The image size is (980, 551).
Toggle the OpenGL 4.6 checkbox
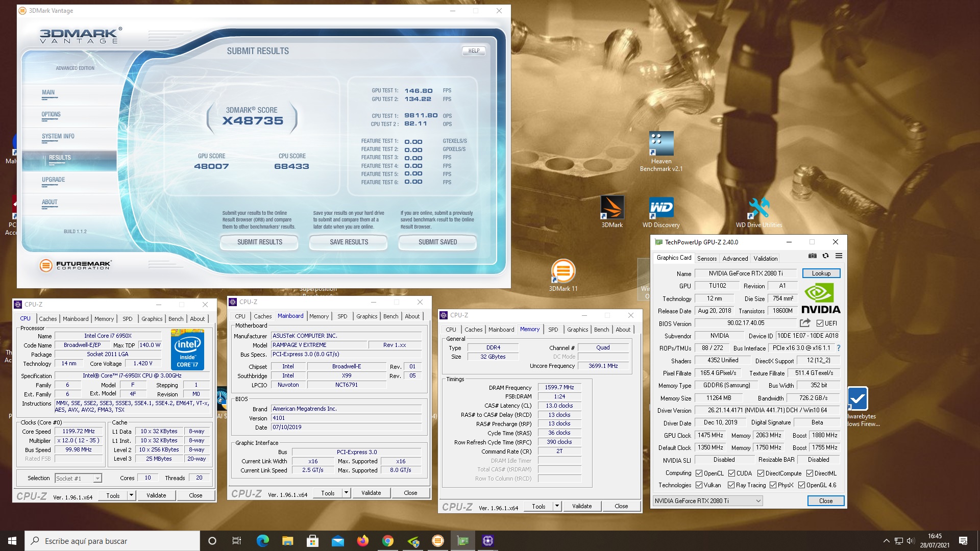click(x=801, y=485)
